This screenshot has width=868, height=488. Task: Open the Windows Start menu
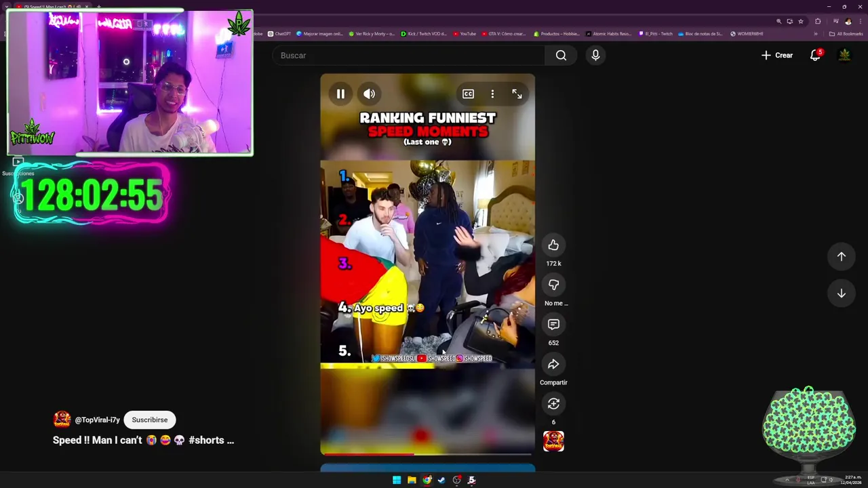click(397, 480)
